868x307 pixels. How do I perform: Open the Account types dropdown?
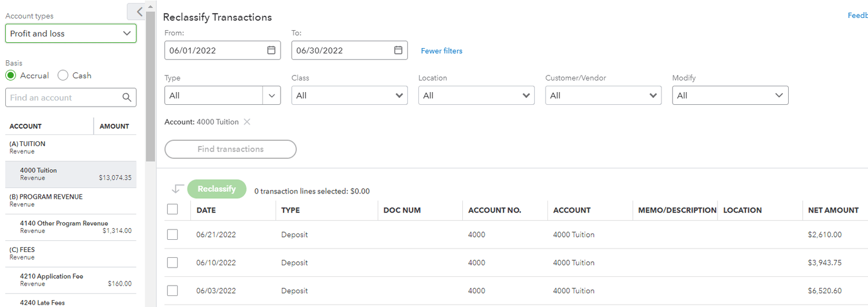[71, 34]
